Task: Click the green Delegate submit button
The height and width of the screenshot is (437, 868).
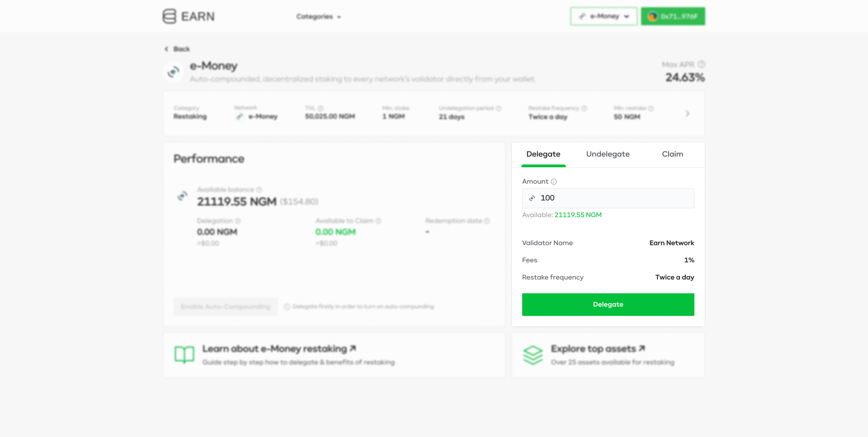Action: click(x=608, y=305)
